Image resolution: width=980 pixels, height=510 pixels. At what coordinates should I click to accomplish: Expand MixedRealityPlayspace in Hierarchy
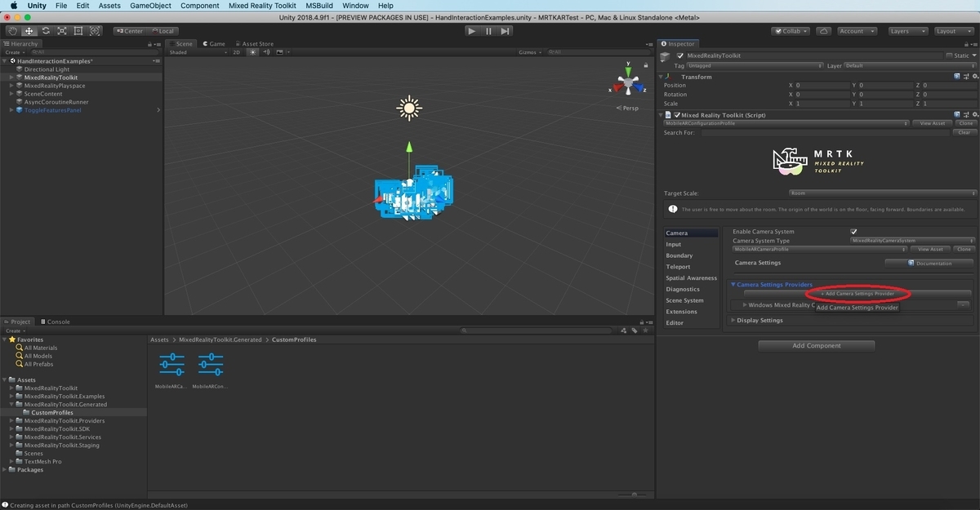point(12,86)
